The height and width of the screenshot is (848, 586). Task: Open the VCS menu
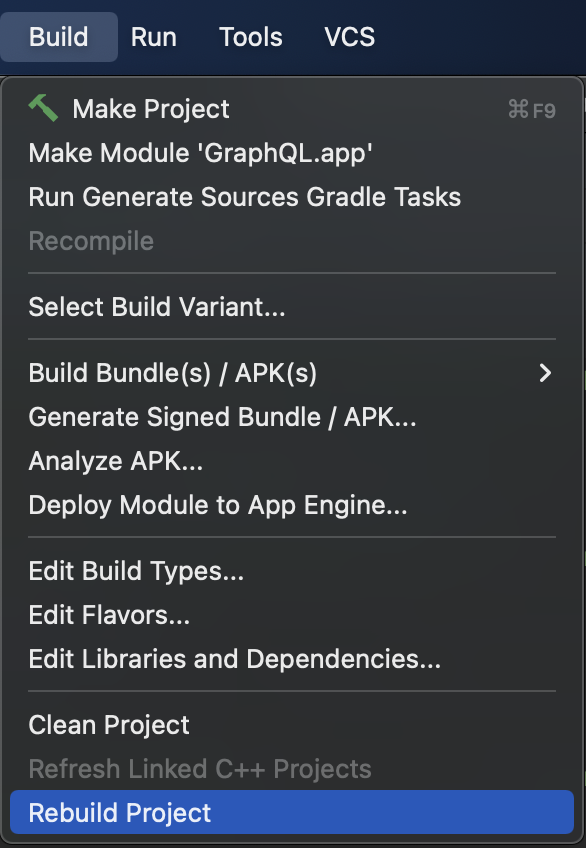coord(349,37)
